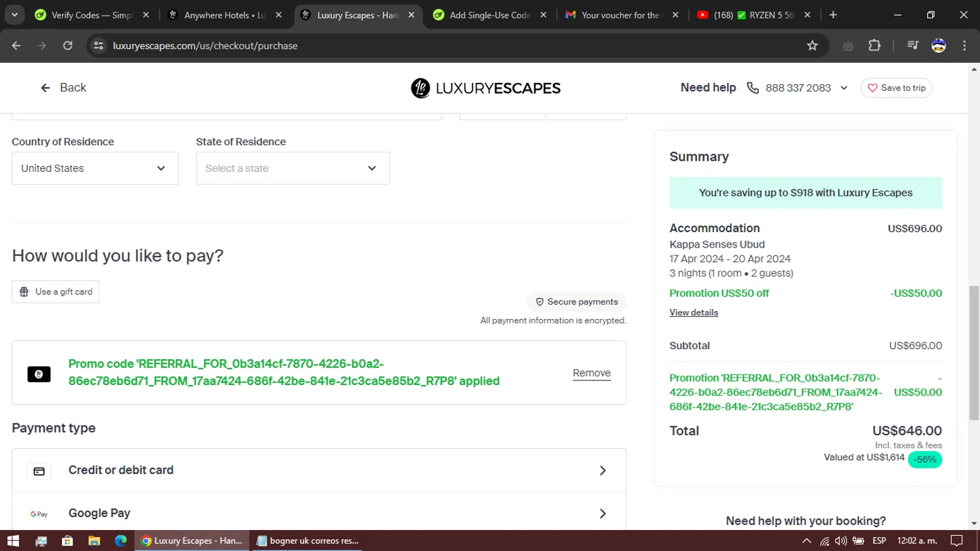Expand the phone number dropdown chevron
Image resolution: width=980 pixels, height=551 pixels.
pos(844,88)
